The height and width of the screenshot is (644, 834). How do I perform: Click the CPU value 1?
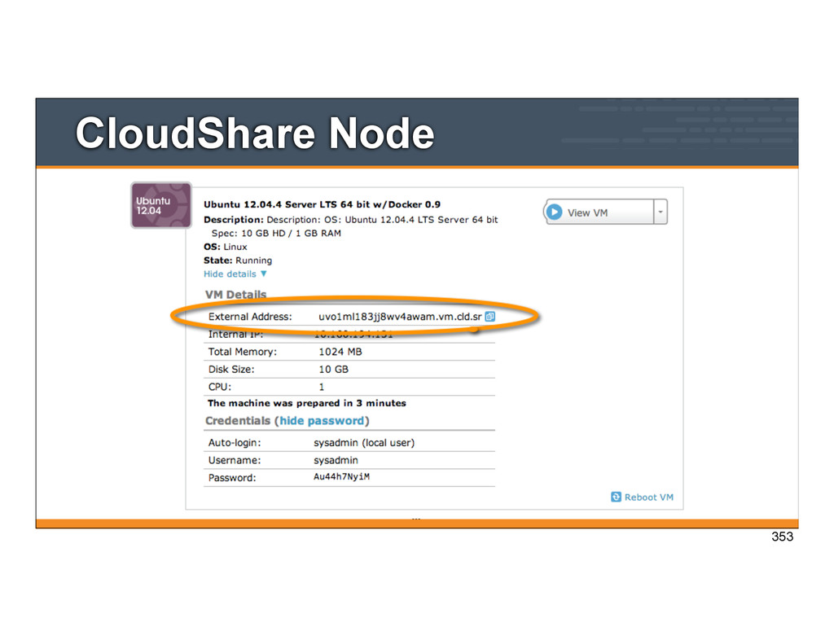coord(321,387)
